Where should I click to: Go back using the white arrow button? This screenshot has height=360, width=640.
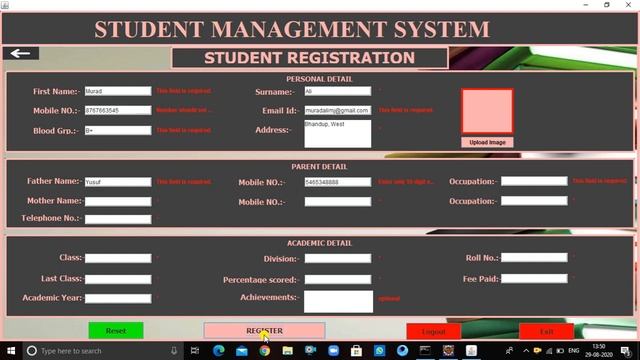(x=21, y=53)
